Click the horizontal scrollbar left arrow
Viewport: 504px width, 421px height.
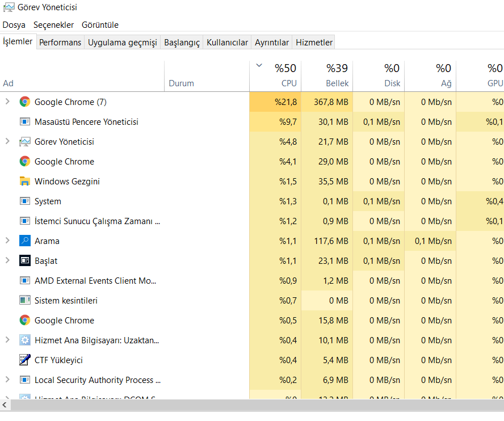tap(5, 405)
